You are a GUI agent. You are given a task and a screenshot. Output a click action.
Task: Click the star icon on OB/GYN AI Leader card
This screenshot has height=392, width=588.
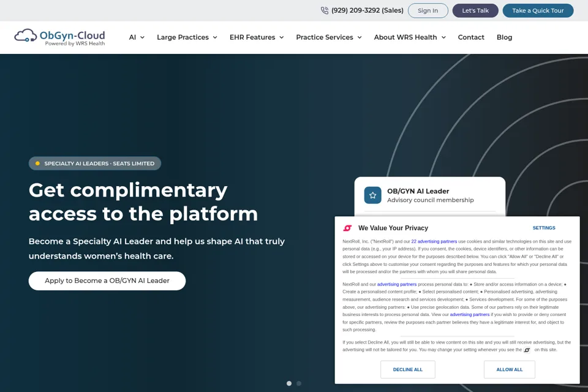pos(372,195)
